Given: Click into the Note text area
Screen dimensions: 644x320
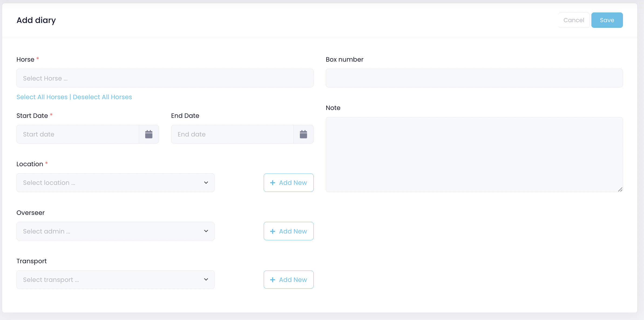Looking at the screenshot, I should (x=474, y=154).
